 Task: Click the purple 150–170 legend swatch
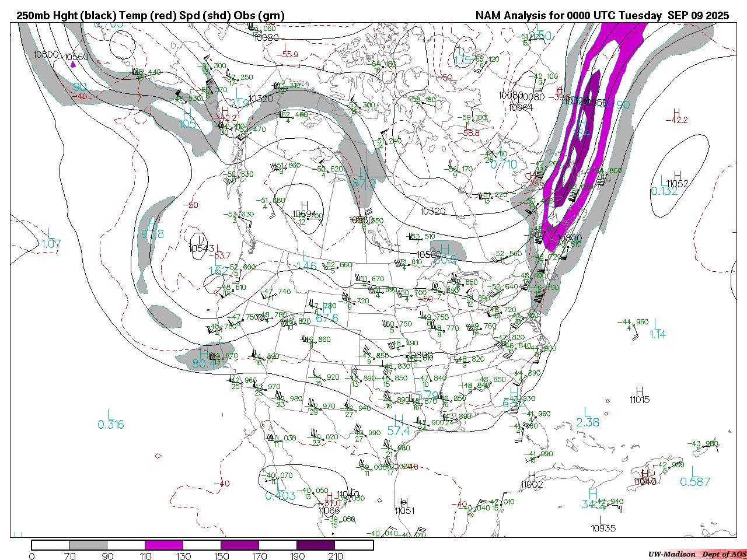[x=240, y=545]
